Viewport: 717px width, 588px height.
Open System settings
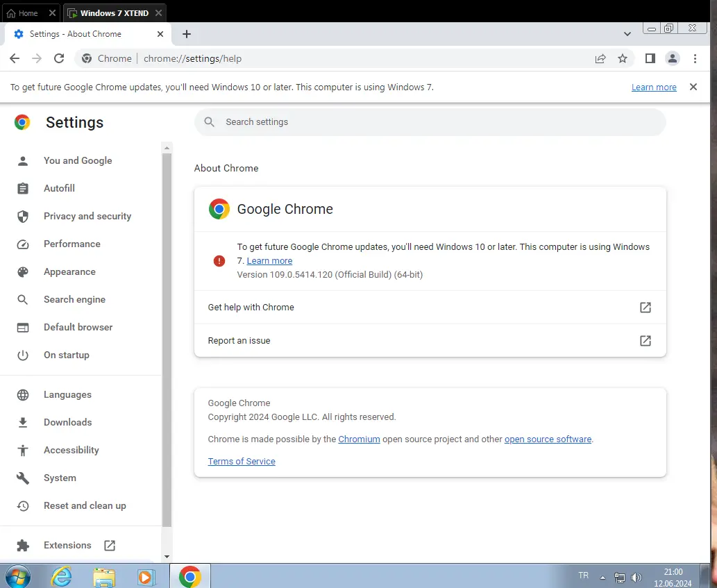[x=60, y=478]
